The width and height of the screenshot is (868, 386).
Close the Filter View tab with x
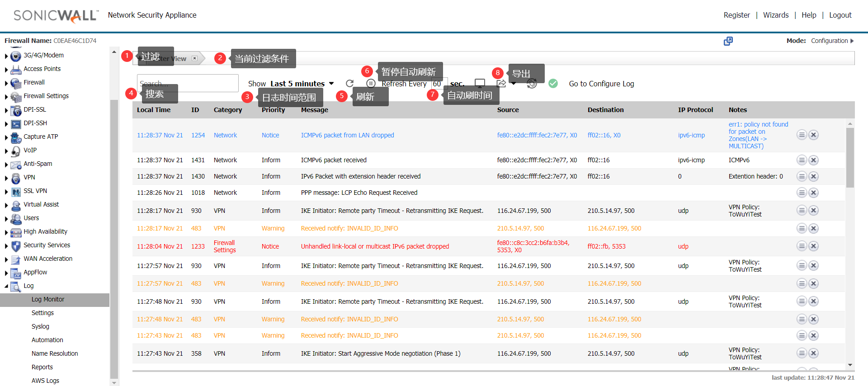[x=194, y=58]
